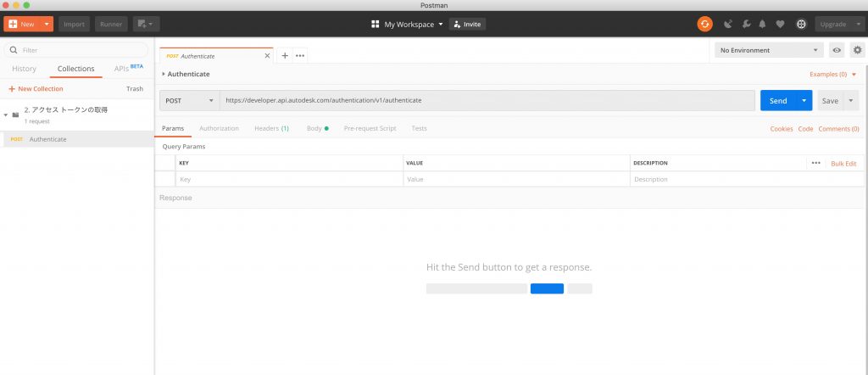Open the satellite capture requests icon
Screen dimensions: 868x375
[728, 24]
